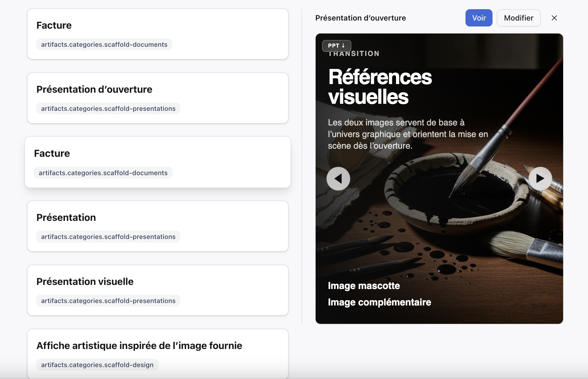The image size is (588, 379).
Task: Click the blue Voir button
Action: pyautogui.click(x=479, y=18)
